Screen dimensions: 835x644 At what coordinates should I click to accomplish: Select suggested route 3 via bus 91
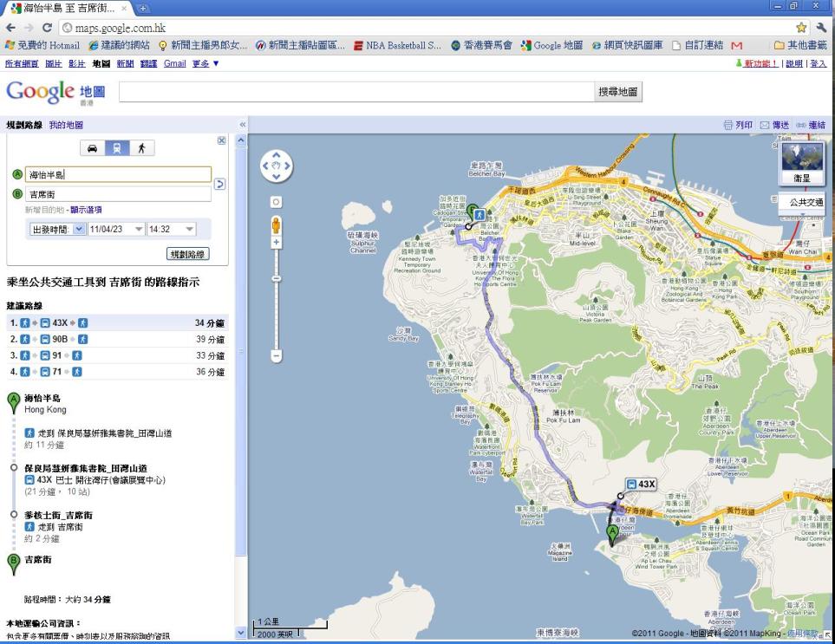(117, 355)
